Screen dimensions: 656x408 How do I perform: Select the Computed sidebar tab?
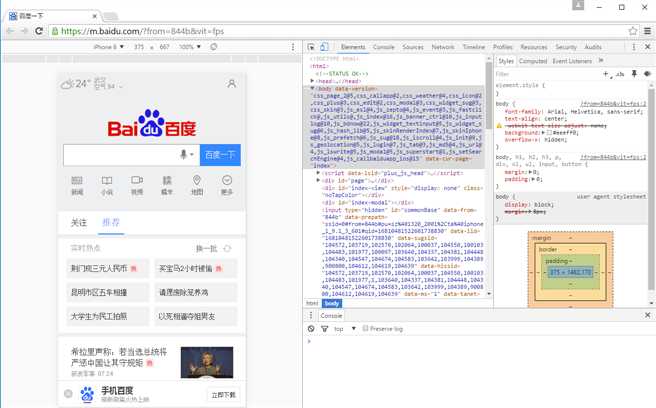coord(533,61)
